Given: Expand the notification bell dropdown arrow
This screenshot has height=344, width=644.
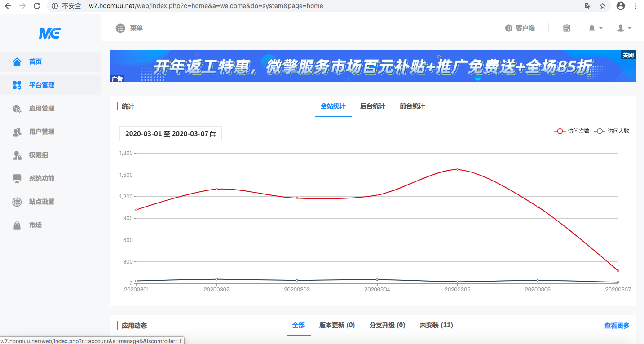Looking at the screenshot, I should (601, 28).
